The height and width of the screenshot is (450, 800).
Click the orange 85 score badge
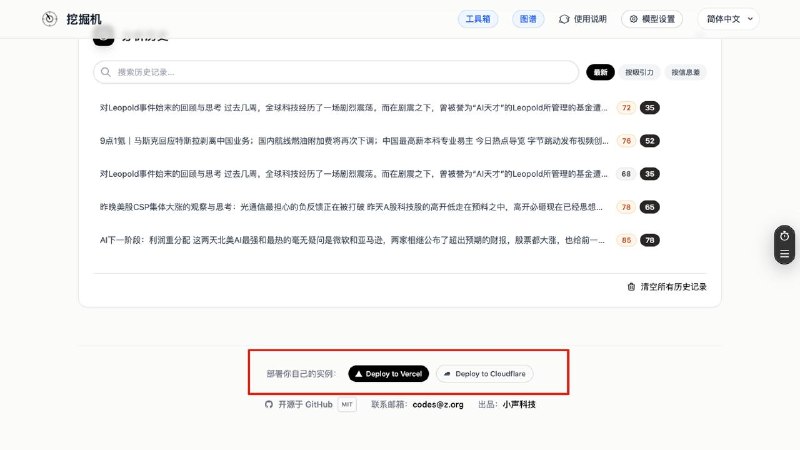point(626,240)
